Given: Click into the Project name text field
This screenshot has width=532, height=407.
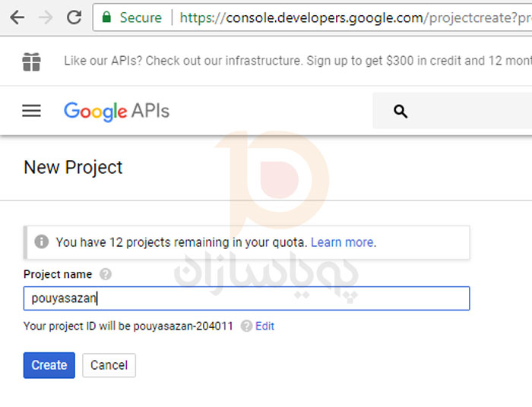Looking at the screenshot, I should pos(246,298).
